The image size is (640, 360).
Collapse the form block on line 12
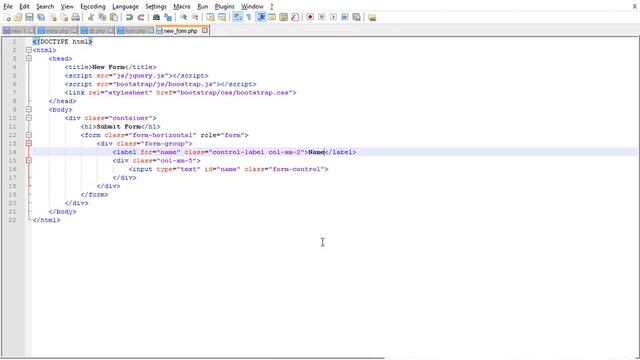coord(29,135)
